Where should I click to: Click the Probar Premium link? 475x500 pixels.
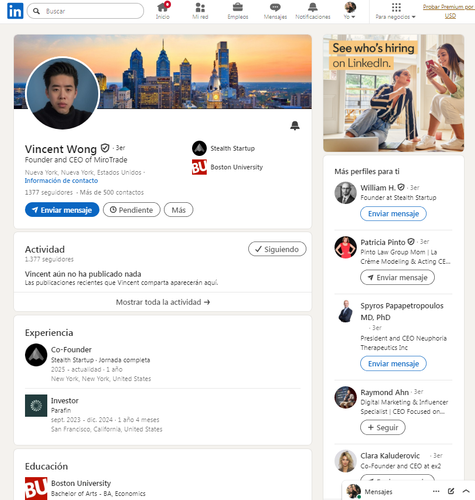click(449, 11)
